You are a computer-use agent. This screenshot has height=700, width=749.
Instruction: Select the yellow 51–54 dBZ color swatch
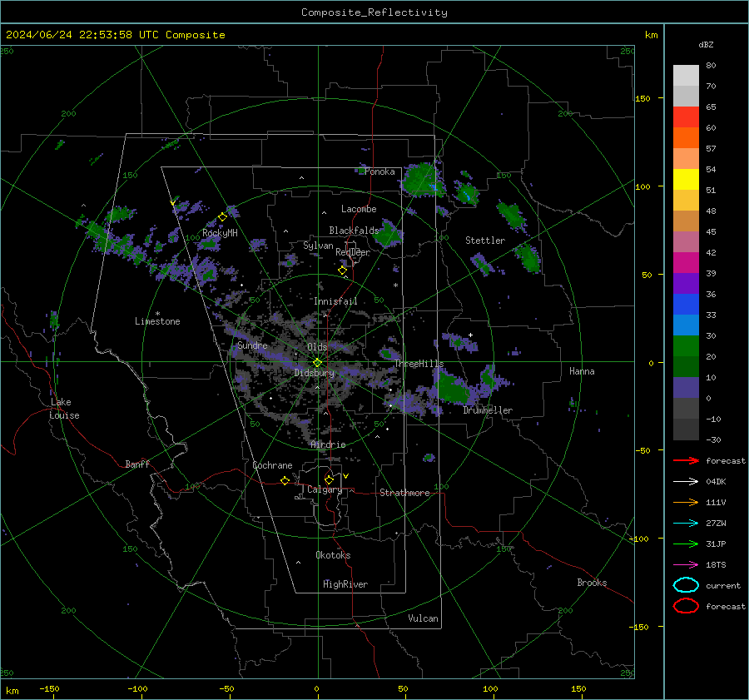pyautogui.click(x=686, y=179)
